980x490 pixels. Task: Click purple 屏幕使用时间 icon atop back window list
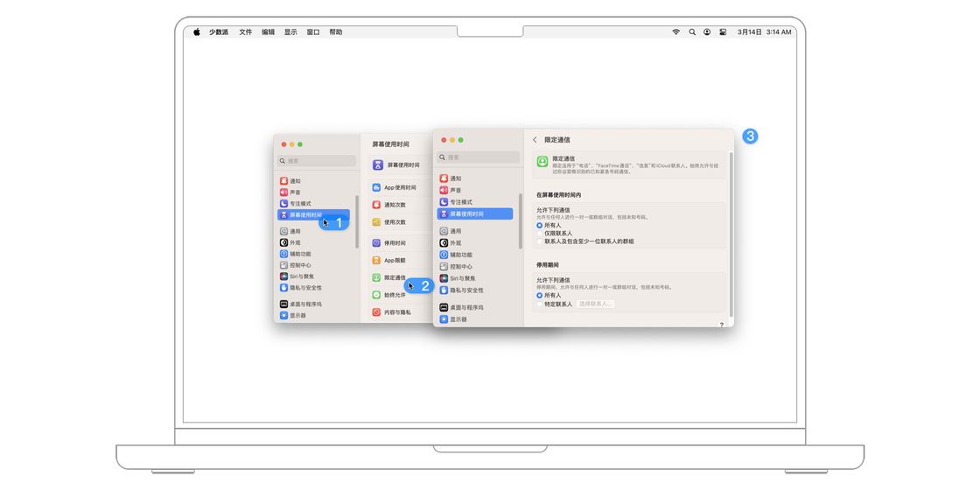378,165
